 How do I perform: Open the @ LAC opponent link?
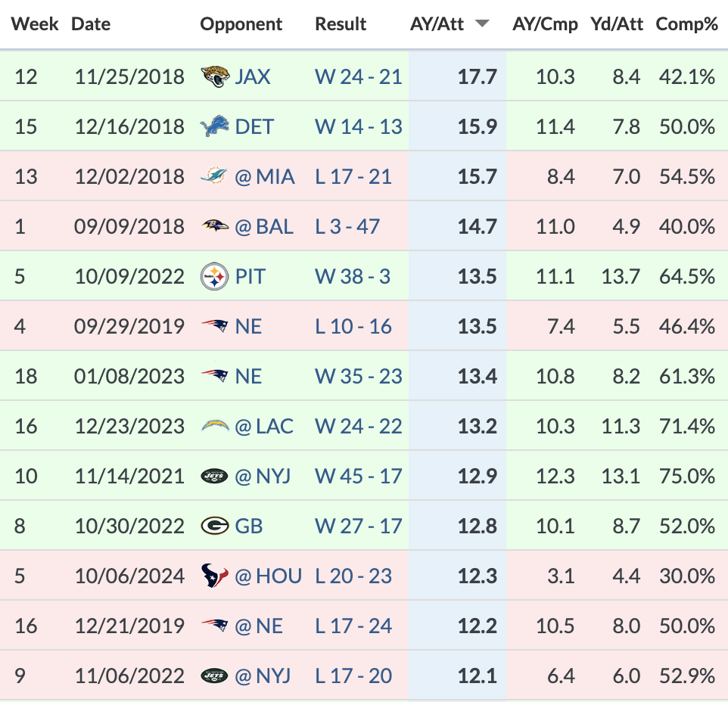(x=264, y=426)
